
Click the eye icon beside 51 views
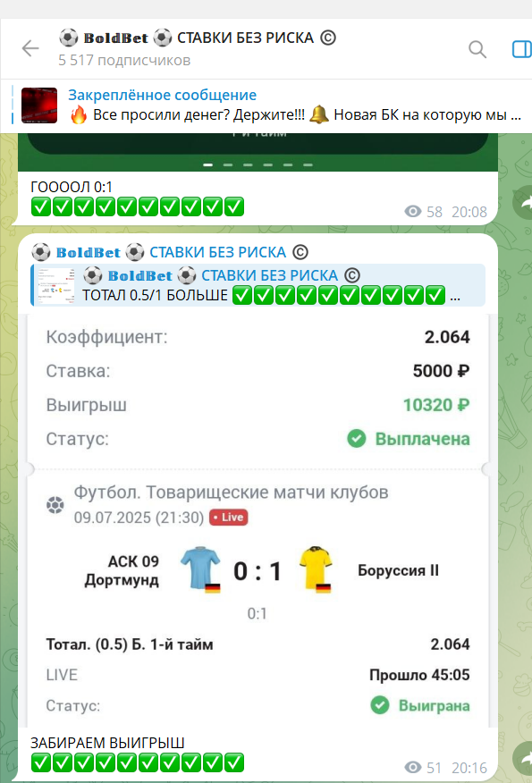412,768
